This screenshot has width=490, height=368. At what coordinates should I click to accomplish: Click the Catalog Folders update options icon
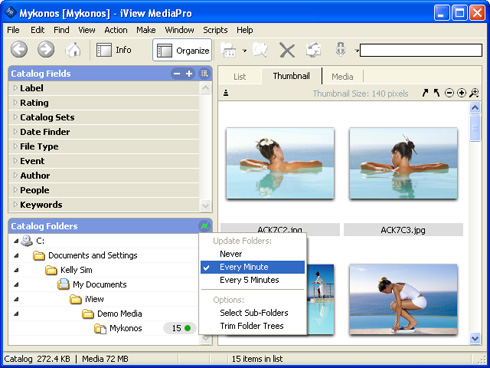[x=204, y=226]
